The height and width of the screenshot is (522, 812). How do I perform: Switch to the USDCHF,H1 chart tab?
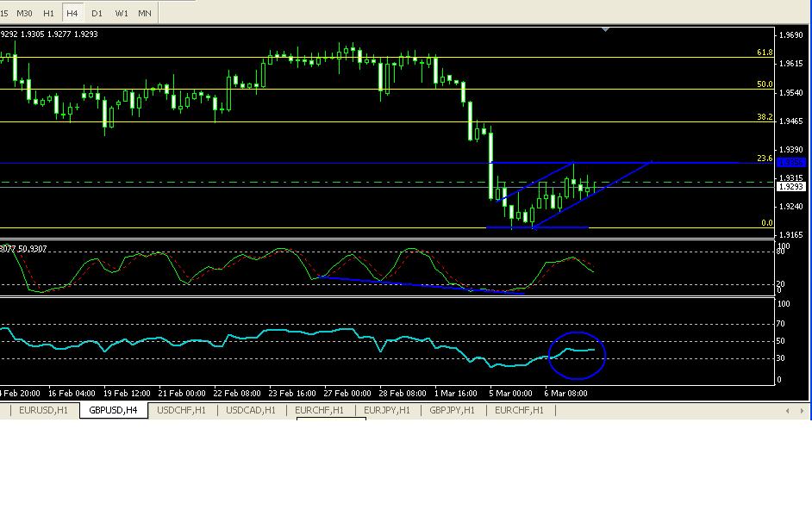coord(181,411)
